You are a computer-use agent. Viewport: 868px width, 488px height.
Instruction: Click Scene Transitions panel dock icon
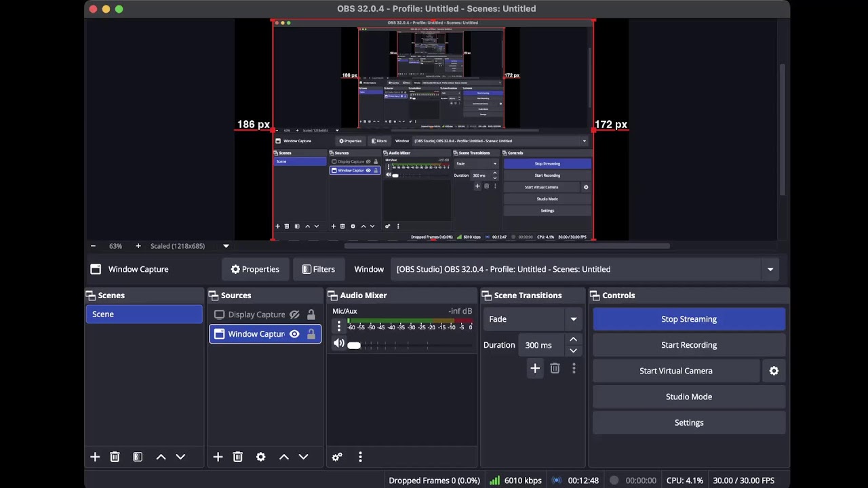click(x=486, y=296)
